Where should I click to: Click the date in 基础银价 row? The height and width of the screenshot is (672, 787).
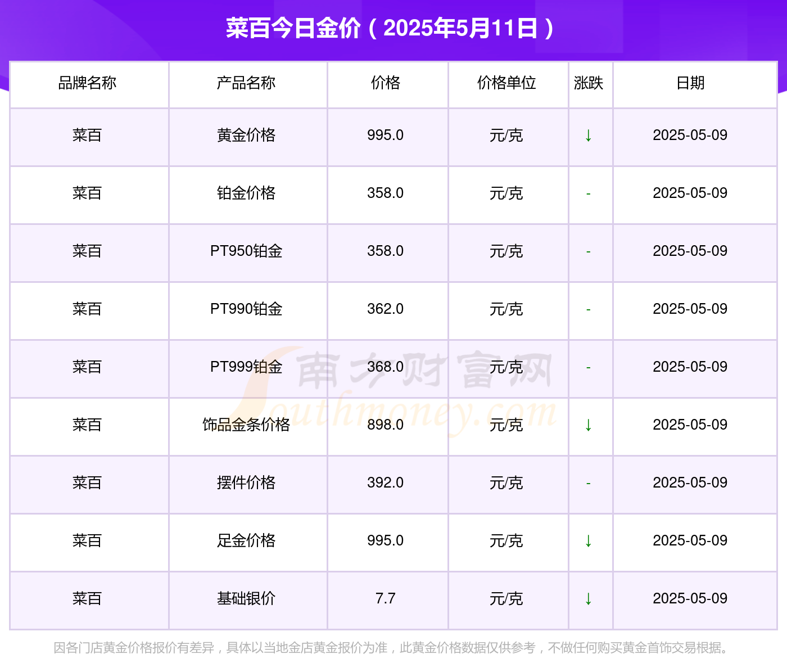[690, 599]
